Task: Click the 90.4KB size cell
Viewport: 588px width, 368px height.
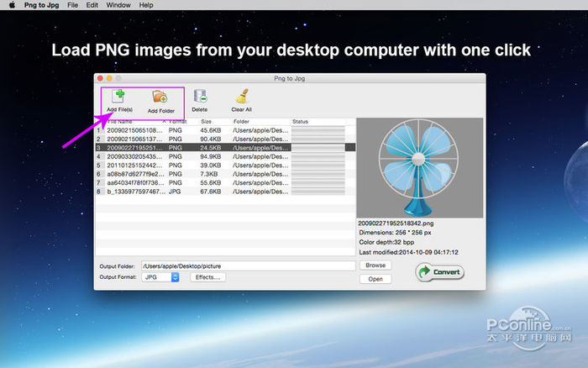Action: pyautogui.click(x=210, y=139)
